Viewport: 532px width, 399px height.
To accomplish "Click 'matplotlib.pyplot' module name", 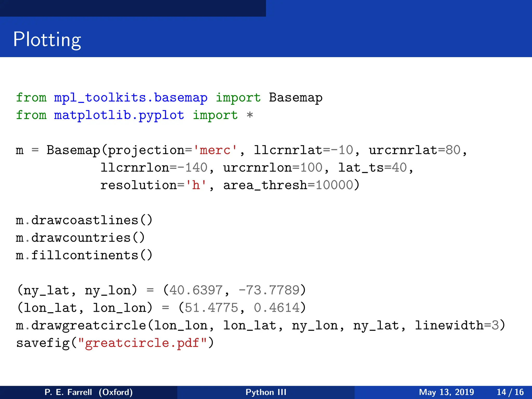I will [x=119, y=115].
